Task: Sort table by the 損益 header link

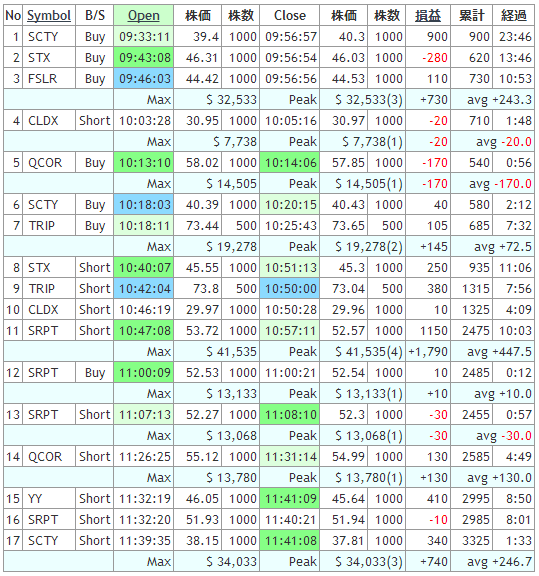Action: coord(428,16)
